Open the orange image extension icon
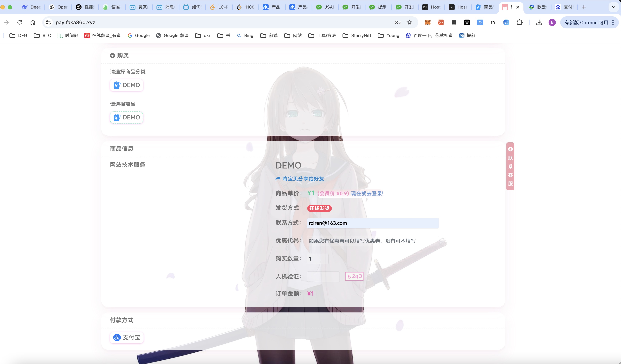The width and height of the screenshot is (621, 364). (441, 22)
